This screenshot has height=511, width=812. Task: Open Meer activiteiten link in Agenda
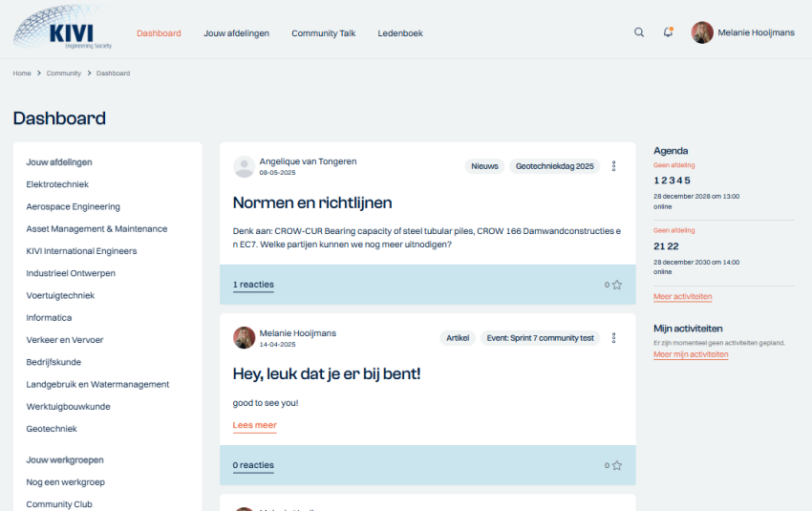pos(682,297)
